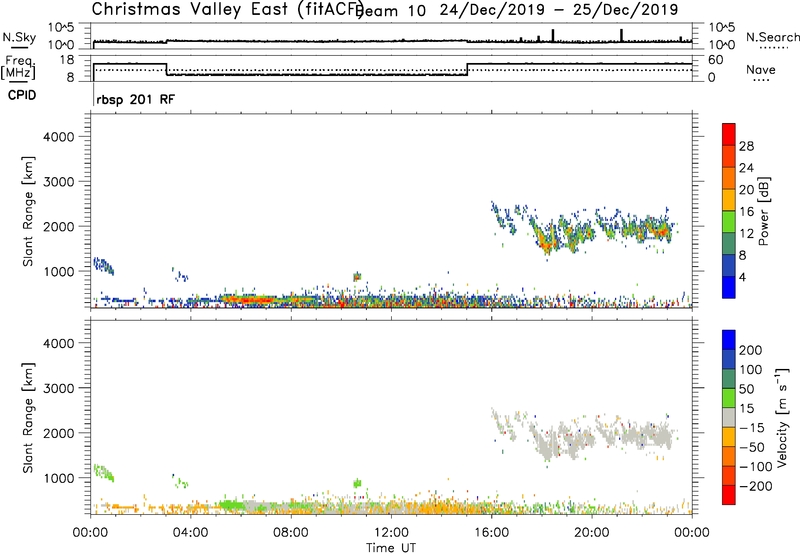800x554 pixels.
Task: Click the '28' tick label on the power color bar
Action: (746, 146)
